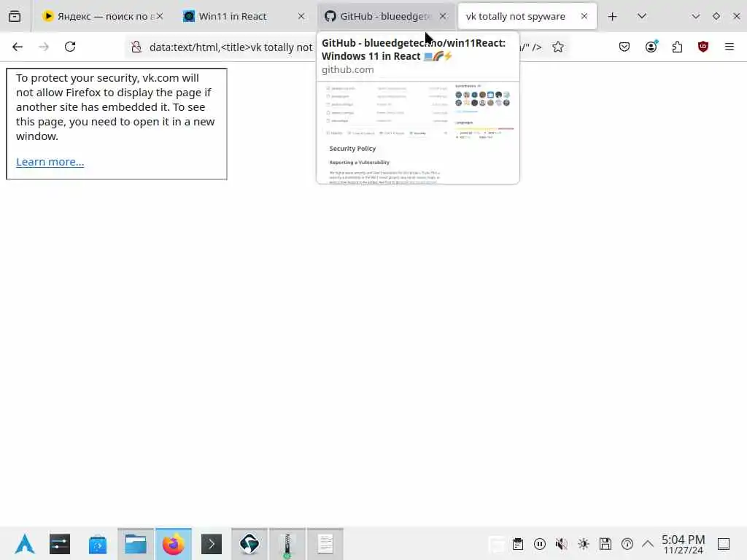Open system settings in taskbar
Viewport: 747px width, 560px height.
tap(60, 544)
